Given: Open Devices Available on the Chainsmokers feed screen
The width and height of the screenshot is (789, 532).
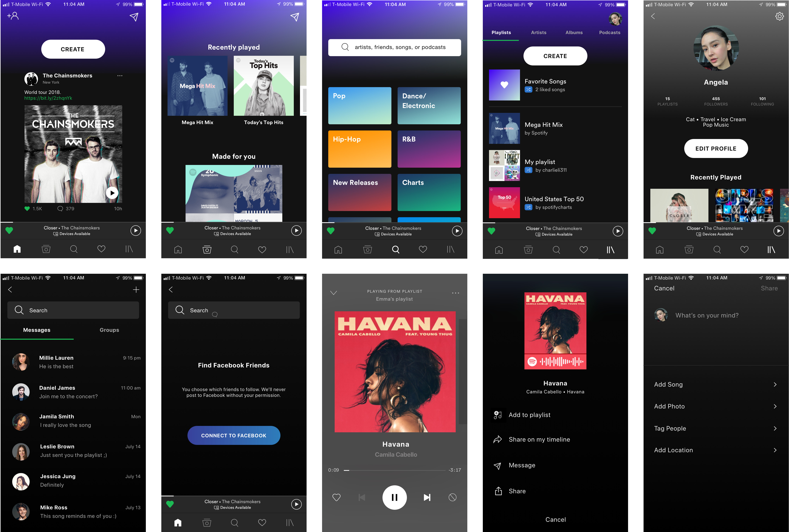Looking at the screenshot, I should point(72,234).
